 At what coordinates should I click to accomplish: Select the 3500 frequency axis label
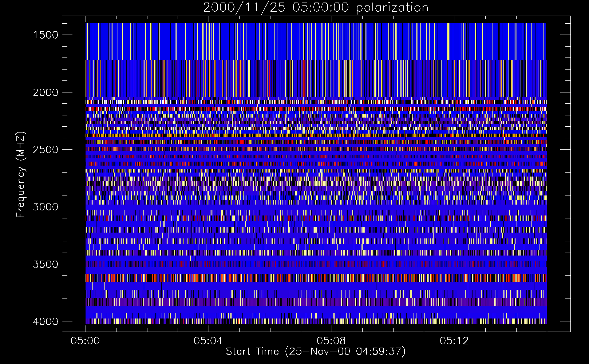(x=46, y=264)
